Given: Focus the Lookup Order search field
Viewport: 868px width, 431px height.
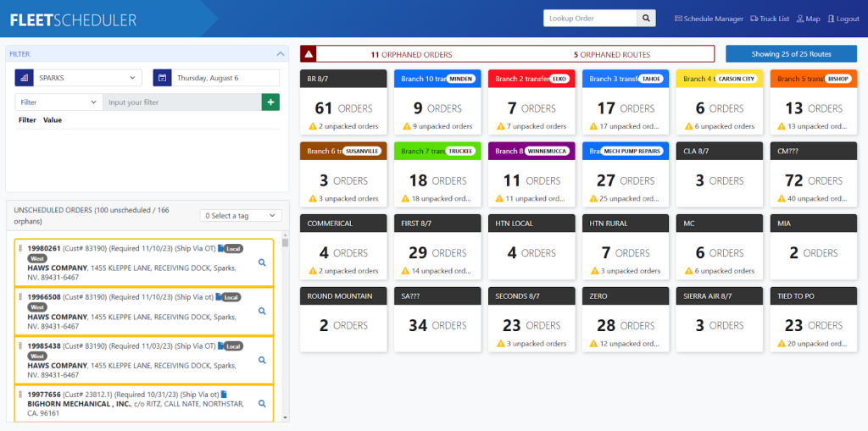Looking at the screenshot, I should point(590,19).
